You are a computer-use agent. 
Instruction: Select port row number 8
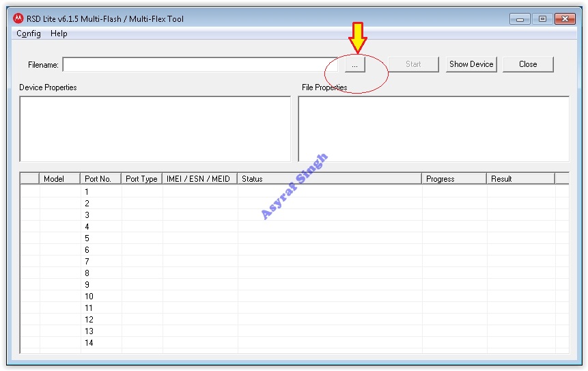[294, 273]
